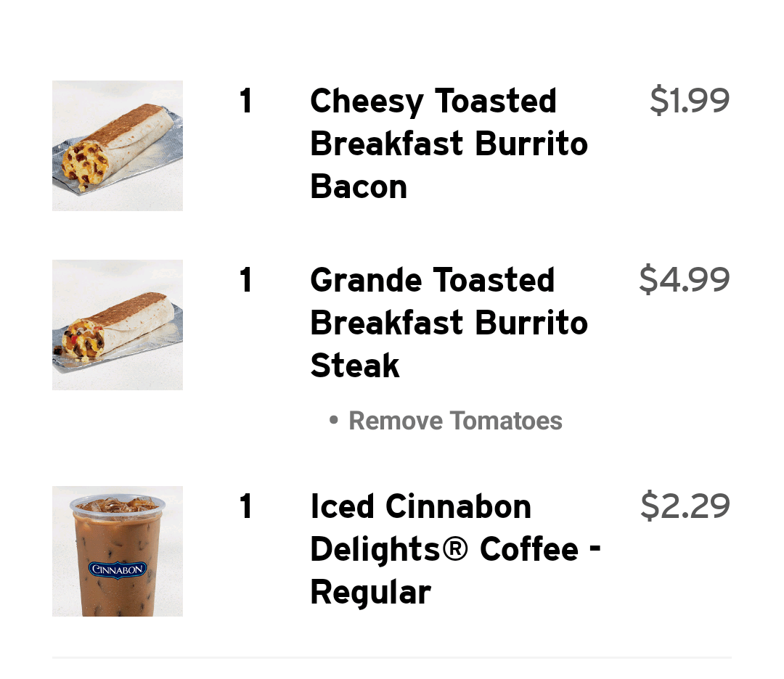784x679 pixels.
Task: Click the word Steak in second item
Action: [355, 366]
